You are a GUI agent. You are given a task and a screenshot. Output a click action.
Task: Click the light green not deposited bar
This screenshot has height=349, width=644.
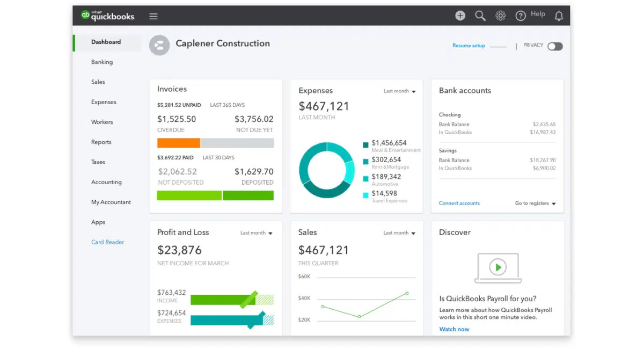coord(189,195)
